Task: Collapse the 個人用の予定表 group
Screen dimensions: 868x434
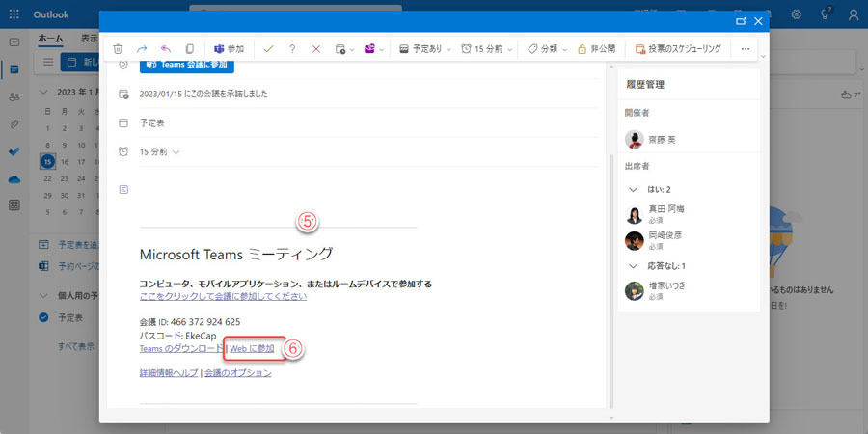Action: (43, 296)
